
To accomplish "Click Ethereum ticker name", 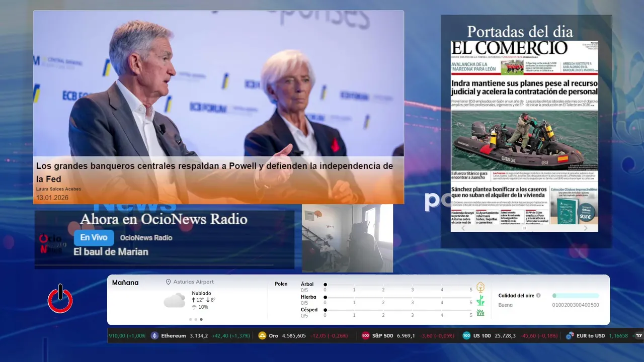I will coord(174,336).
